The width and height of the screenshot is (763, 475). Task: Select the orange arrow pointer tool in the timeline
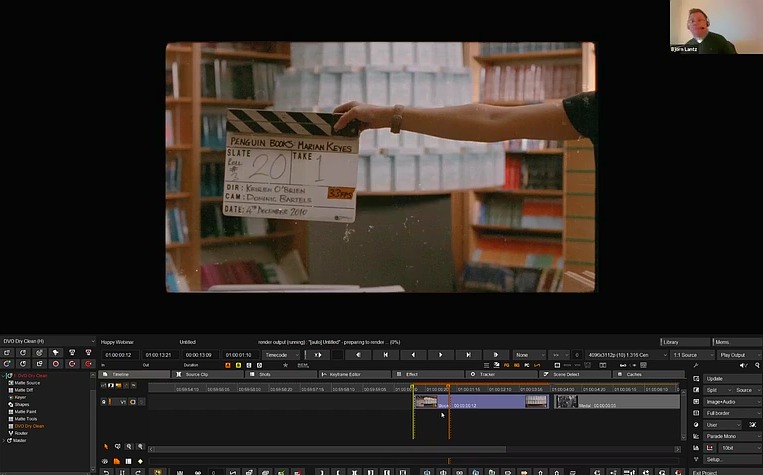(x=106, y=446)
